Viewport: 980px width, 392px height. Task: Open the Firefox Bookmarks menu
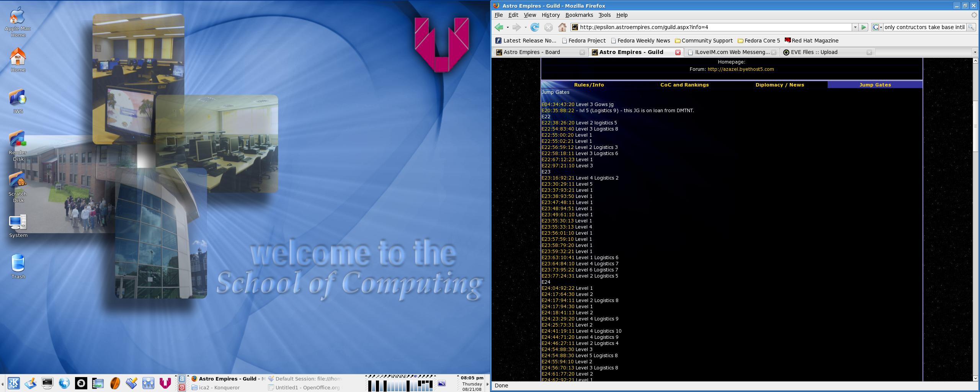pyautogui.click(x=579, y=15)
